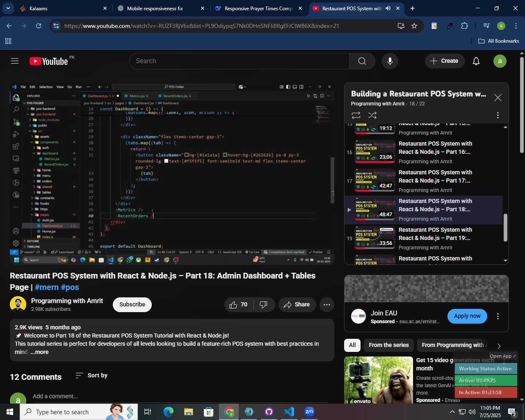Mute the audio-playing YouTube tab icon
The width and height of the screenshot is (525, 420).
click(388, 8)
